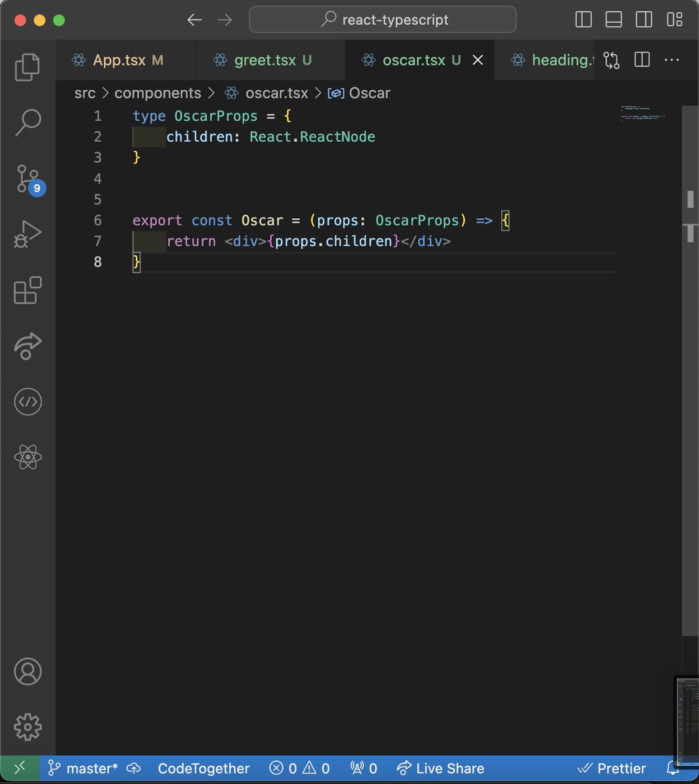
Task: Toggle the secondary side bar layout icon
Action: (x=643, y=20)
